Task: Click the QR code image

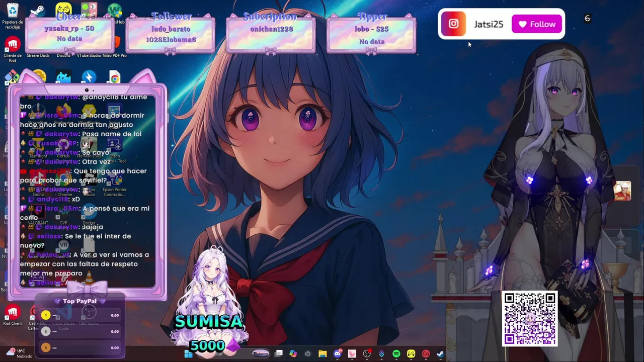Action: pos(530,319)
